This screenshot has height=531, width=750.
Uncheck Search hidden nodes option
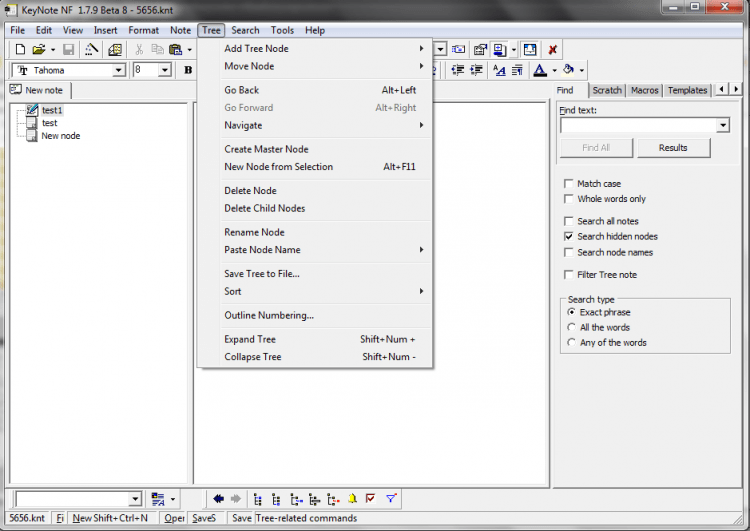click(x=569, y=237)
